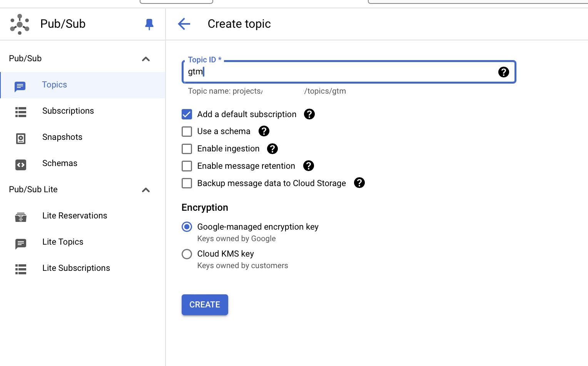Open the Lite Subscriptions page
The height and width of the screenshot is (366, 588).
(x=83, y=269)
